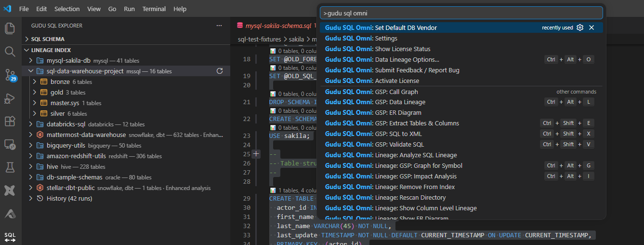Click the VS Code logo icon
The image size is (644, 245).
pos(7,9)
